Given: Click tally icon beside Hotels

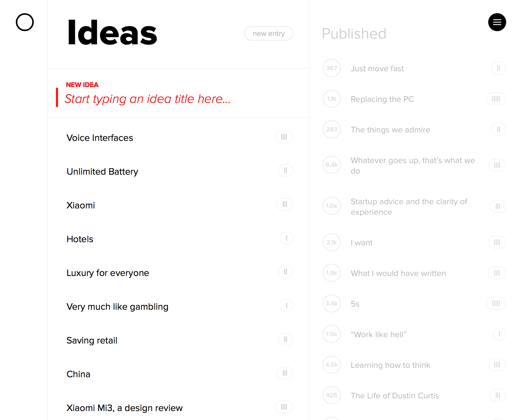Looking at the screenshot, I should [286, 238].
